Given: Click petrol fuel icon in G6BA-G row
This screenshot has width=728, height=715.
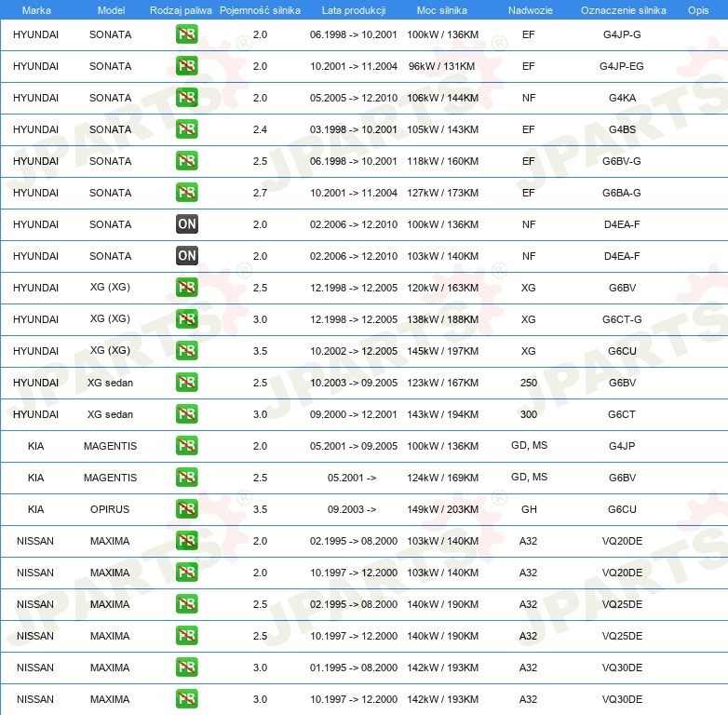Looking at the screenshot, I should tap(186, 192).
